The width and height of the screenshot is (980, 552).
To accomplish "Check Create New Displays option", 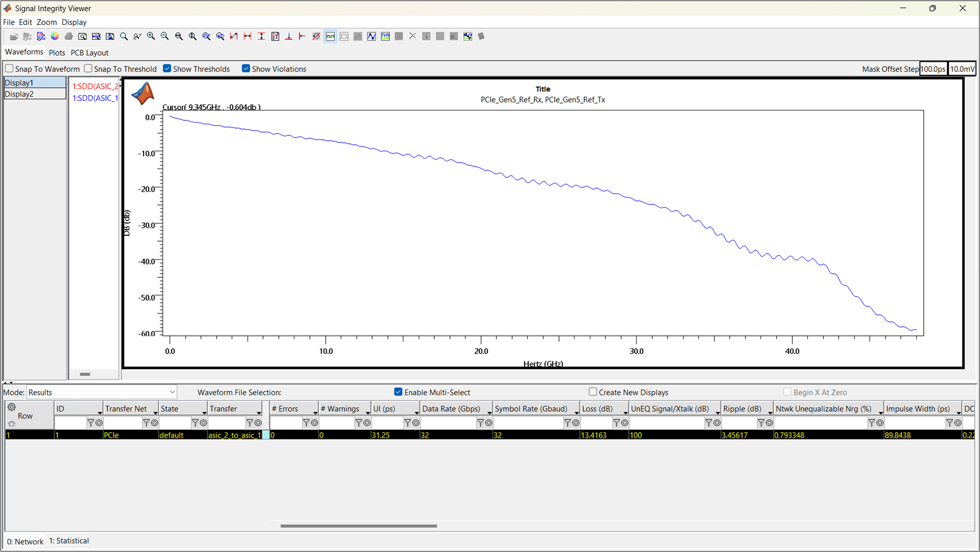I will click(593, 392).
